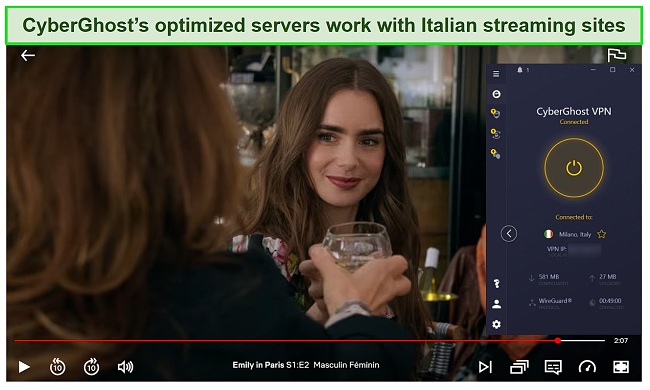The image size is (650, 390).
Task: Click the 581 MB downloaded statistic
Action: pos(549,276)
